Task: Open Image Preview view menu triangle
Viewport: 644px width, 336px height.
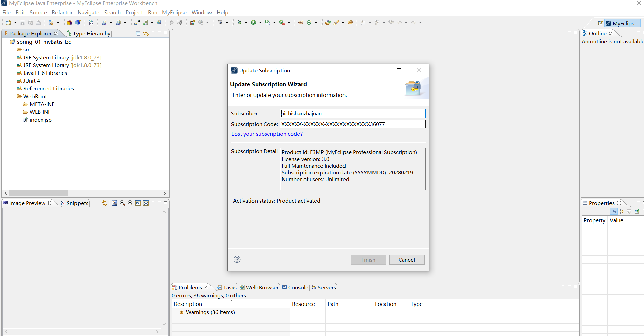Action: (x=153, y=202)
